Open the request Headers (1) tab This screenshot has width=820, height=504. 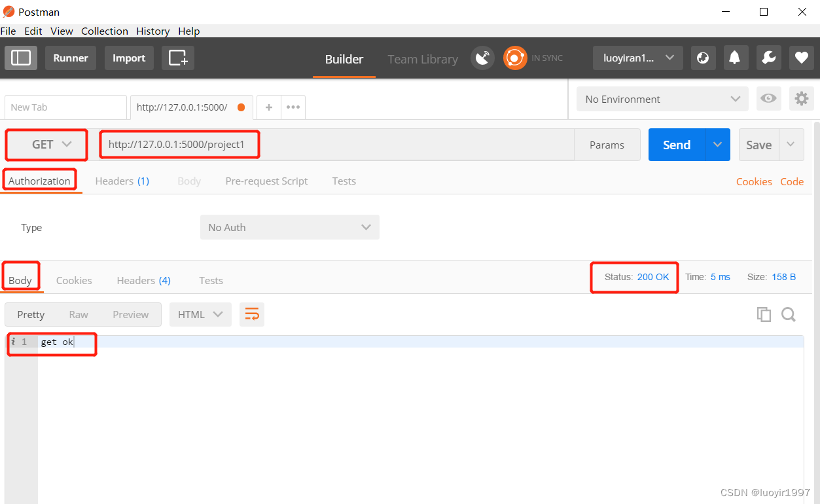click(x=122, y=181)
